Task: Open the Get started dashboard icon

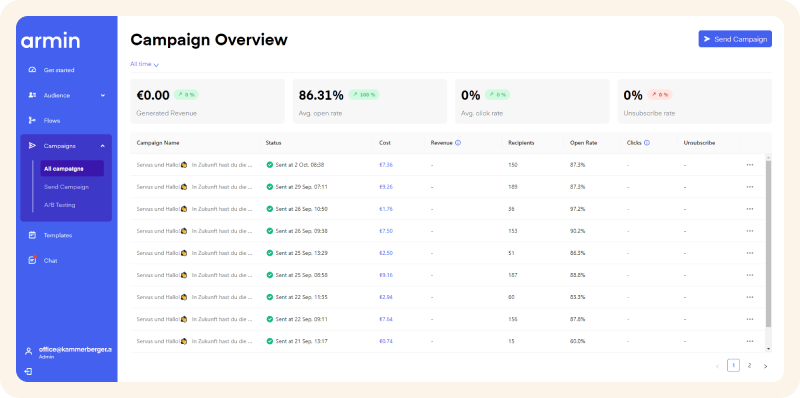Action: 32,70
